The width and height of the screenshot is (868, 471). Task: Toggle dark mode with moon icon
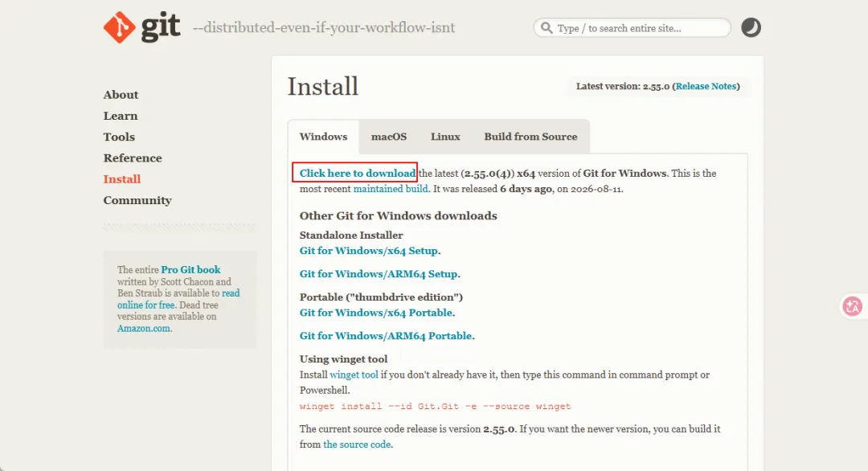pos(751,27)
